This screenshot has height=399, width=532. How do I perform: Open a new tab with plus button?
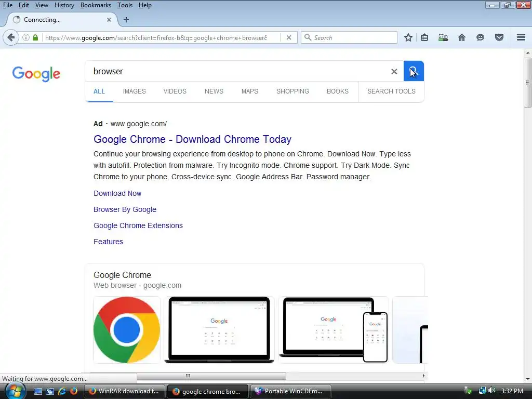tap(126, 20)
